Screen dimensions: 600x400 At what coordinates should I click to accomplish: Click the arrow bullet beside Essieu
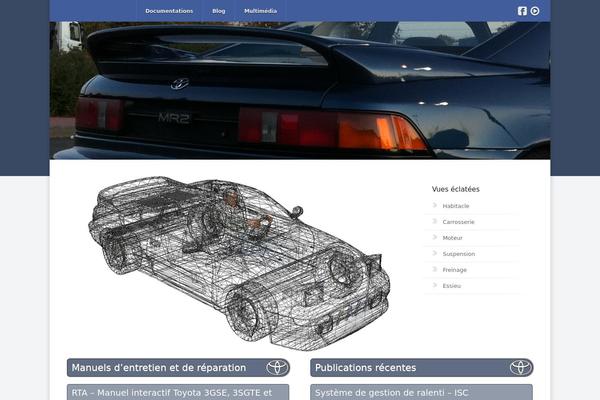coord(435,285)
